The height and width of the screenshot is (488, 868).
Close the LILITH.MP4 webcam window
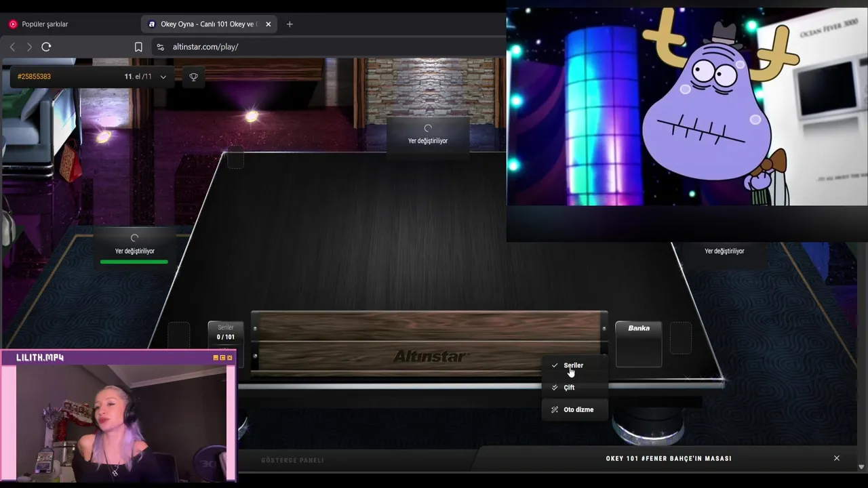[x=230, y=358]
